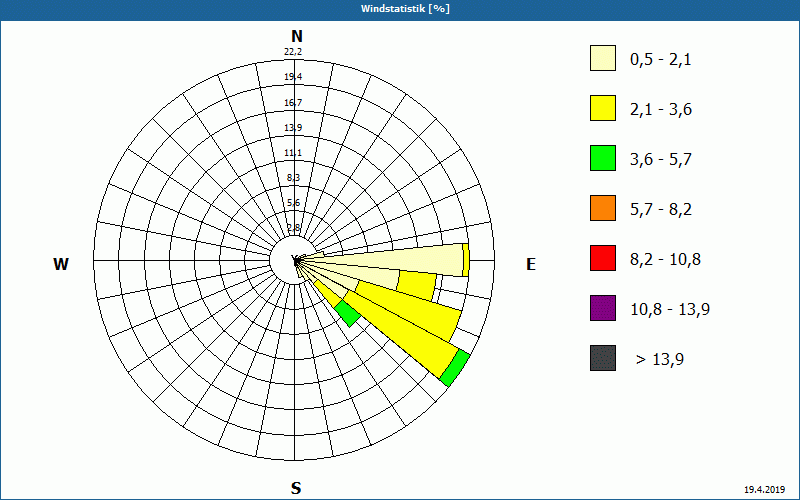Click the 16,7 ring scale label
800x500 pixels.
[293, 103]
